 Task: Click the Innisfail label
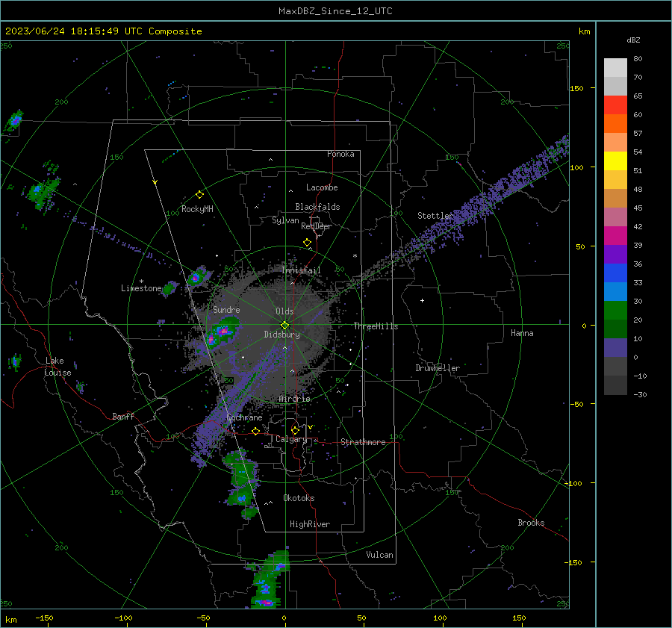(302, 270)
